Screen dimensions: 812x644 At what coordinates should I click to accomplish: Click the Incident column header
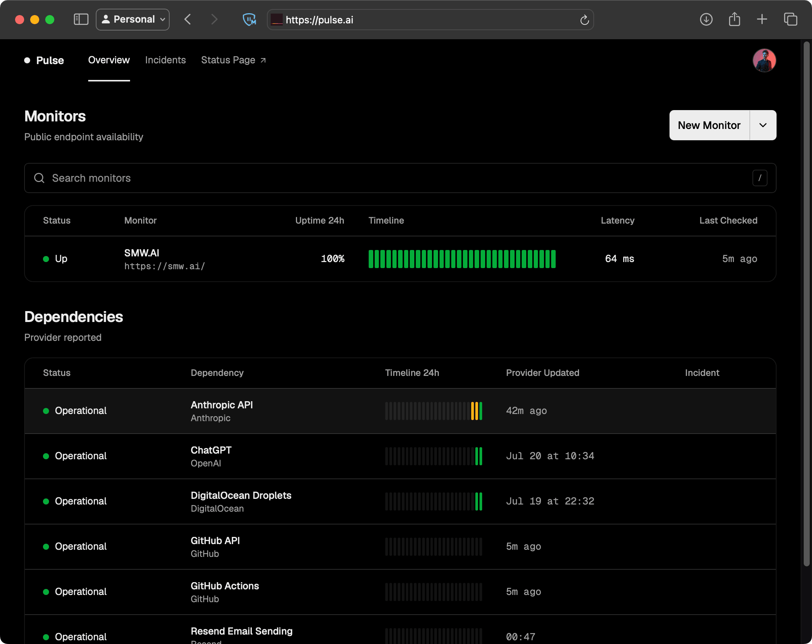(702, 373)
